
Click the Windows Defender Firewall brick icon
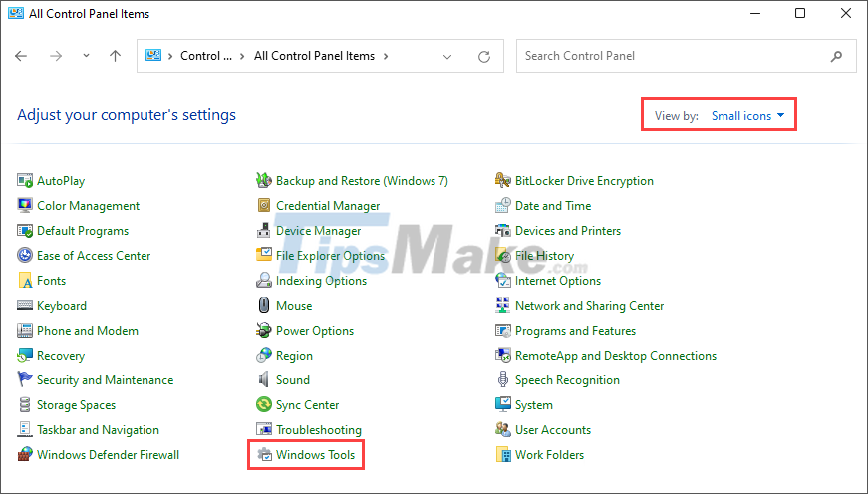tap(25, 455)
